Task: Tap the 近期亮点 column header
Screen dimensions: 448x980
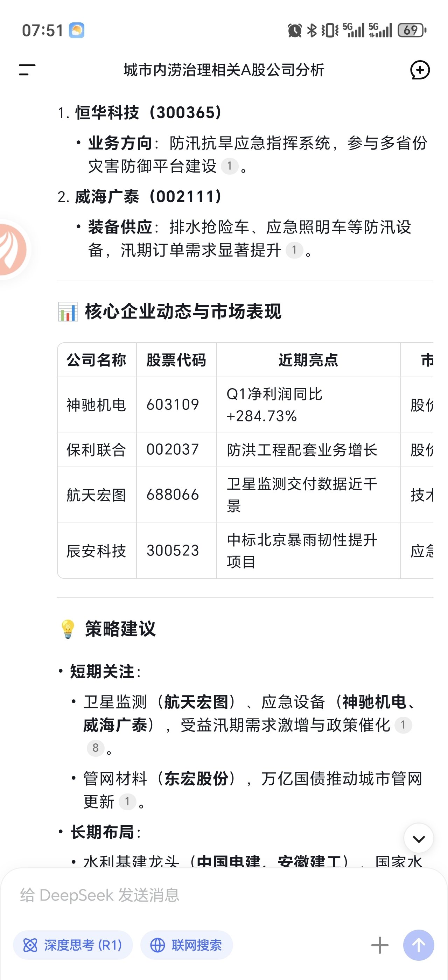Action: point(308,360)
